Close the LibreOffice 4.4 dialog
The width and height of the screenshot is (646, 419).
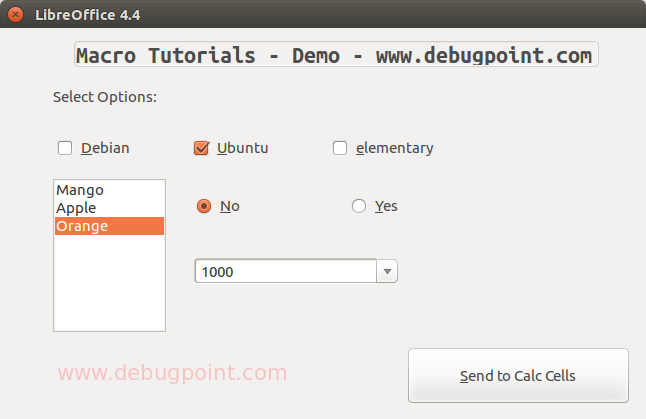pyautogui.click(x=16, y=15)
